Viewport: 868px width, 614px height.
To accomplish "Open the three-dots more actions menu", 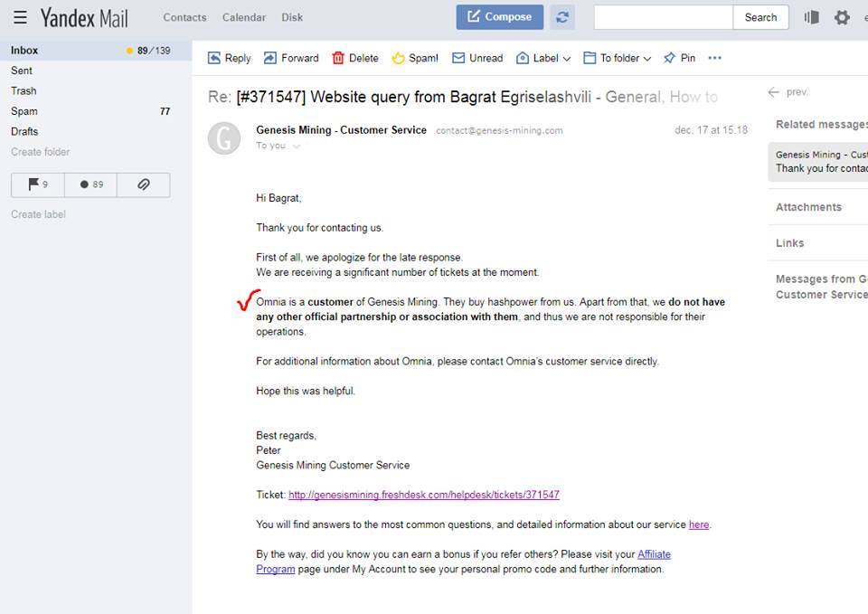I will (x=714, y=58).
